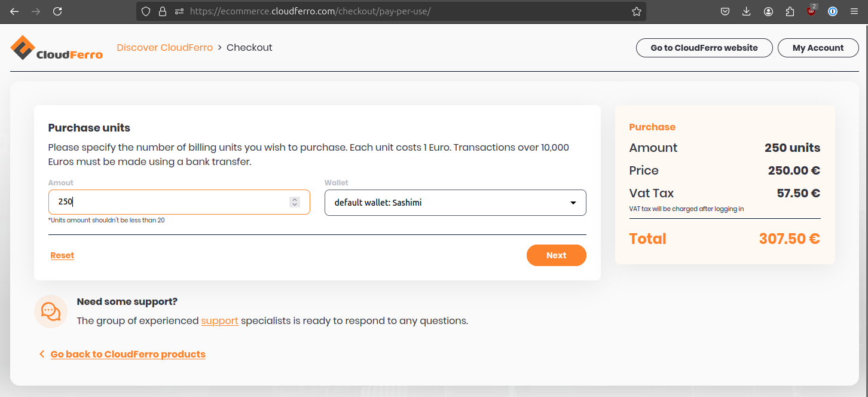Bookmark this page with the star icon
The height and width of the screenshot is (397, 868).
(x=637, y=11)
